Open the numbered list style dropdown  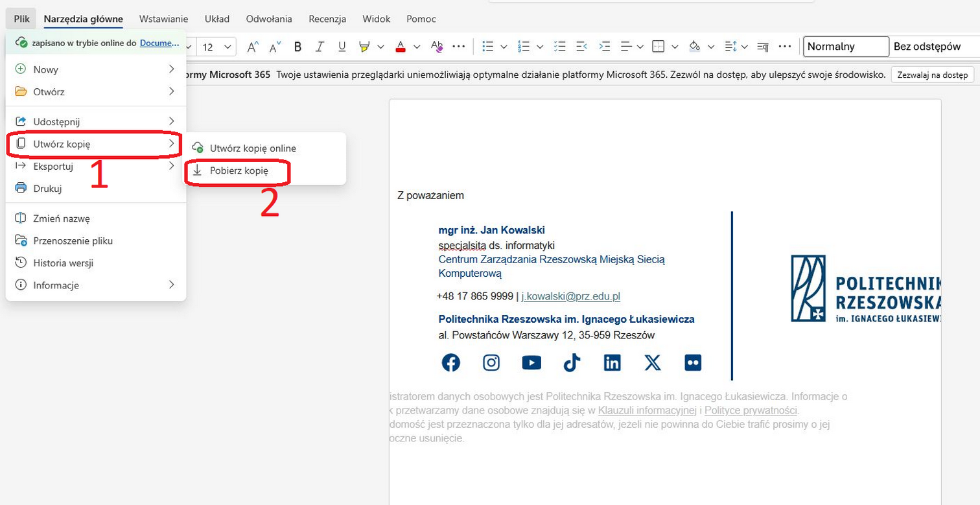541,47
